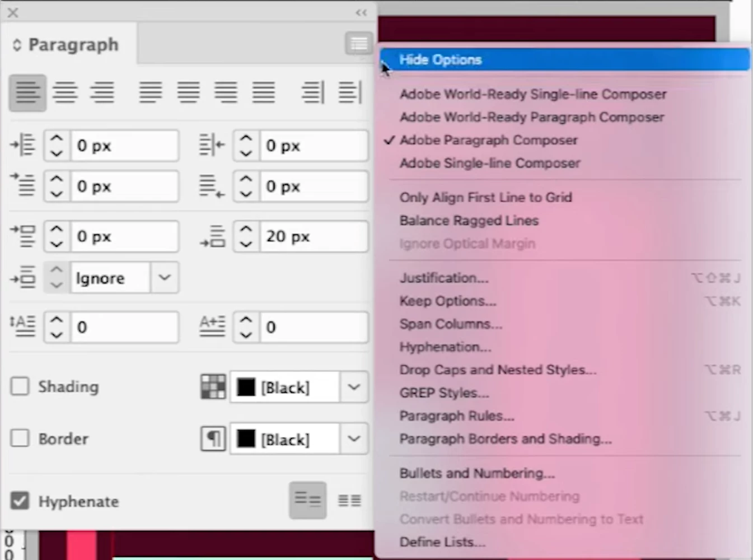
Task: Click Right Indent icon
Action: click(x=212, y=146)
